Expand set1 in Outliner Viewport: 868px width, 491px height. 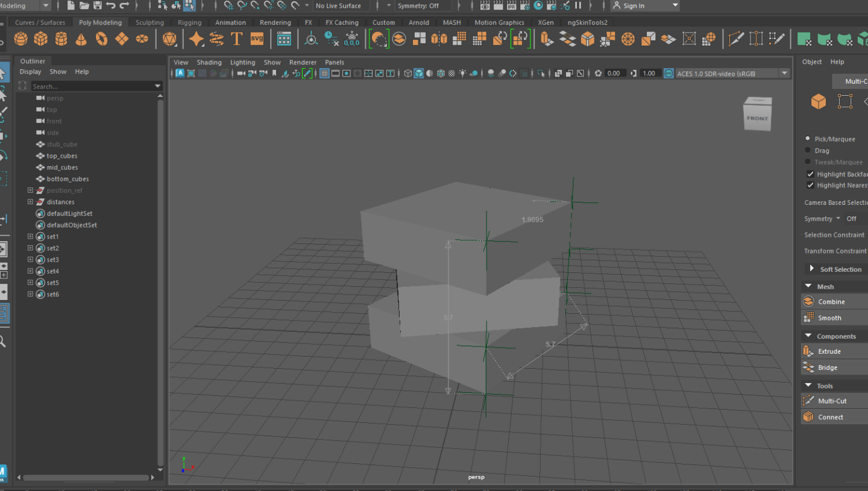coord(30,237)
